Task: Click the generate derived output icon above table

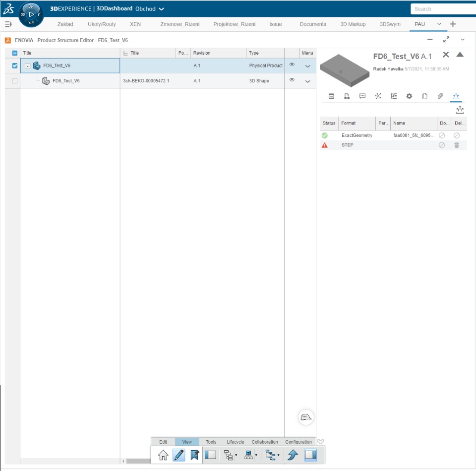Action: click(460, 110)
